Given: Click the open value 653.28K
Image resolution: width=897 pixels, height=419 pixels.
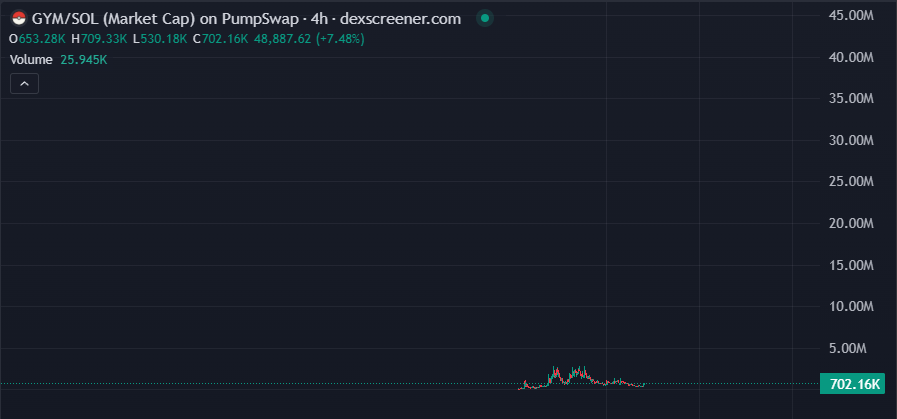Looking at the screenshot, I should point(42,39).
